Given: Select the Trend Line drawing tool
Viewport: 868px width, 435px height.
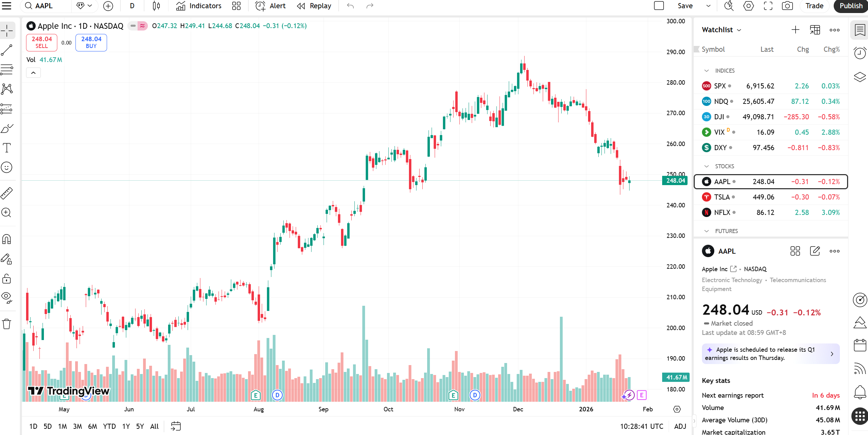Looking at the screenshot, I should (7, 51).
